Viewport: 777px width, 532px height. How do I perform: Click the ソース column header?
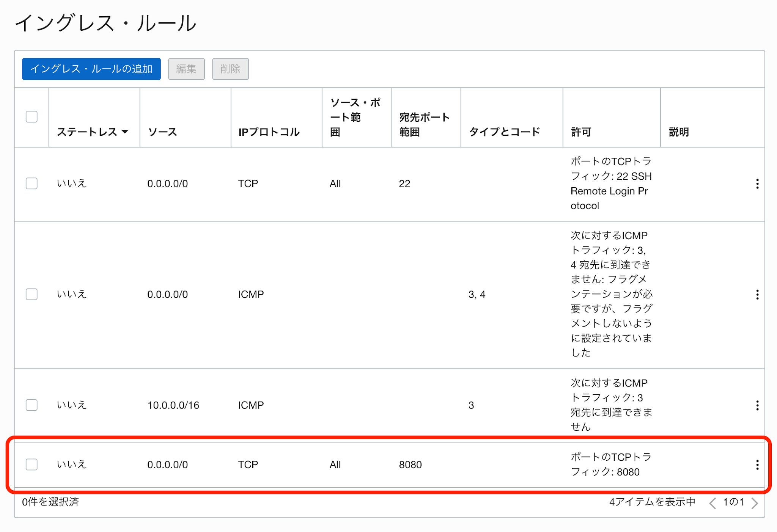[x=163, y=132]
